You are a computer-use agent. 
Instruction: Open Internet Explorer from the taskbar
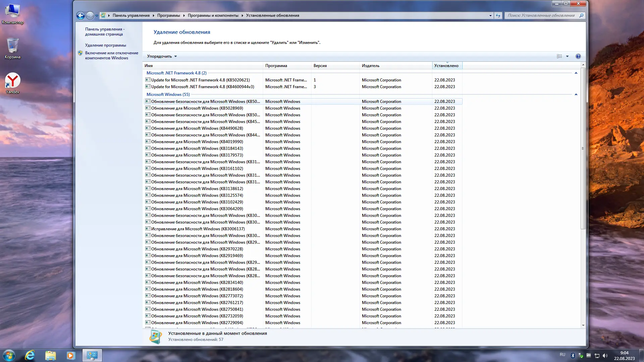click(30, 355)
